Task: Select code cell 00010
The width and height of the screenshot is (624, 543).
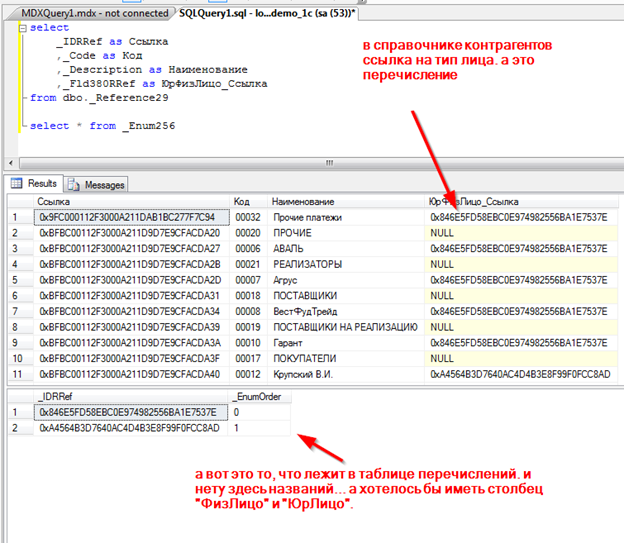Action: point(249,343)
